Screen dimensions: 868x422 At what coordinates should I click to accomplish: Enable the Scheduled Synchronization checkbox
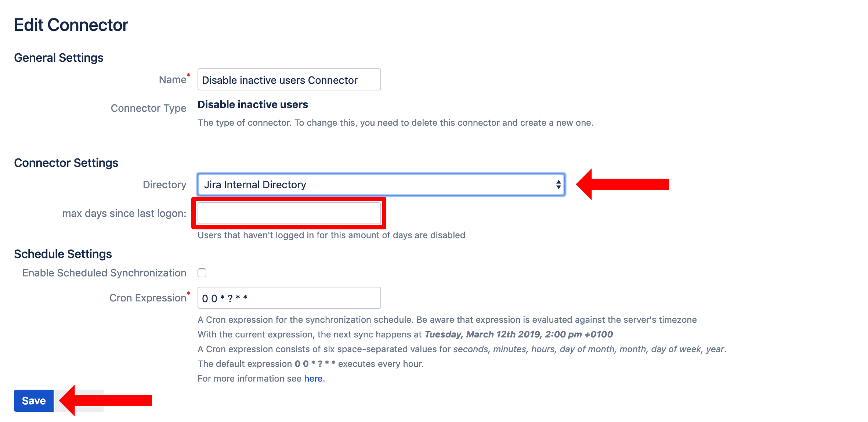[202, 273]
